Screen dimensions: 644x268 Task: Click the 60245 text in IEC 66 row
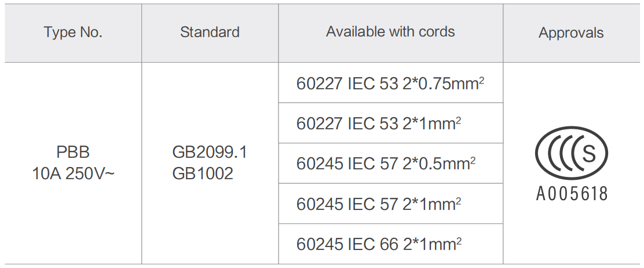320,244
